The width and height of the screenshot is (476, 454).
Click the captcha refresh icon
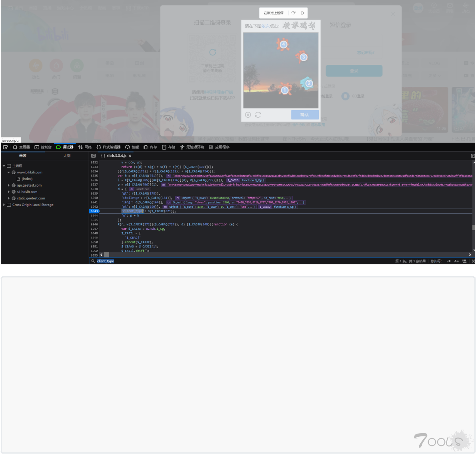[x=258, y=115]
